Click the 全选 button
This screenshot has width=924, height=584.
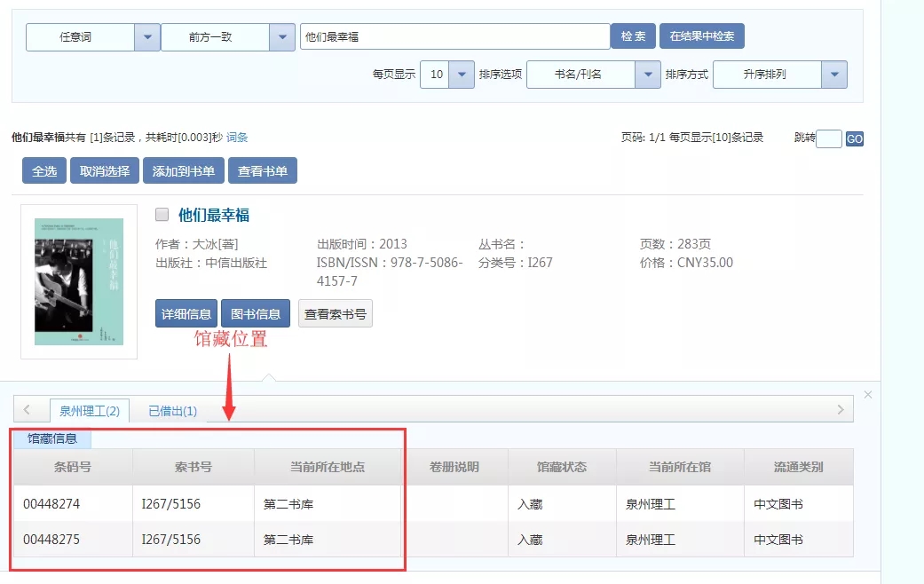pyautogui.click(x=44, y=171)
